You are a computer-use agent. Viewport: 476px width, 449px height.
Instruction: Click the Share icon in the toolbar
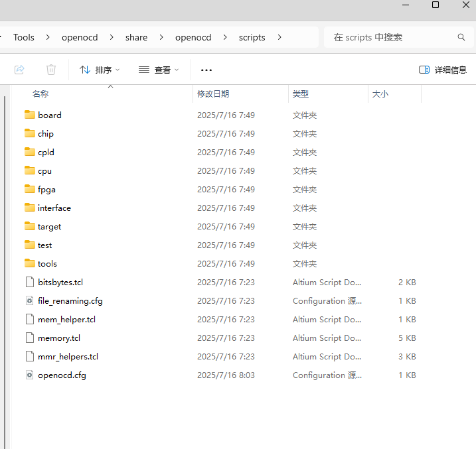click(19, 70)
